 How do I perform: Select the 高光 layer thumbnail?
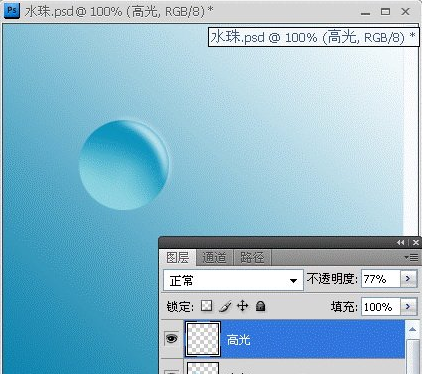pos(203,339)
